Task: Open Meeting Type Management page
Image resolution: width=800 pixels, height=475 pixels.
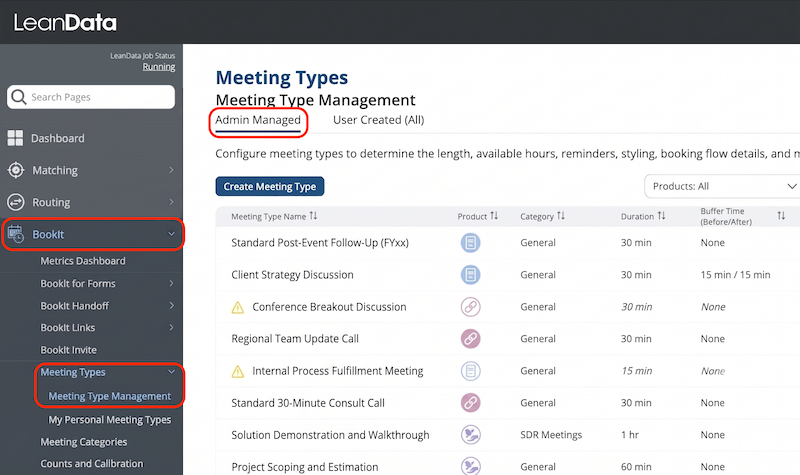Action: (x=110, y=396)
